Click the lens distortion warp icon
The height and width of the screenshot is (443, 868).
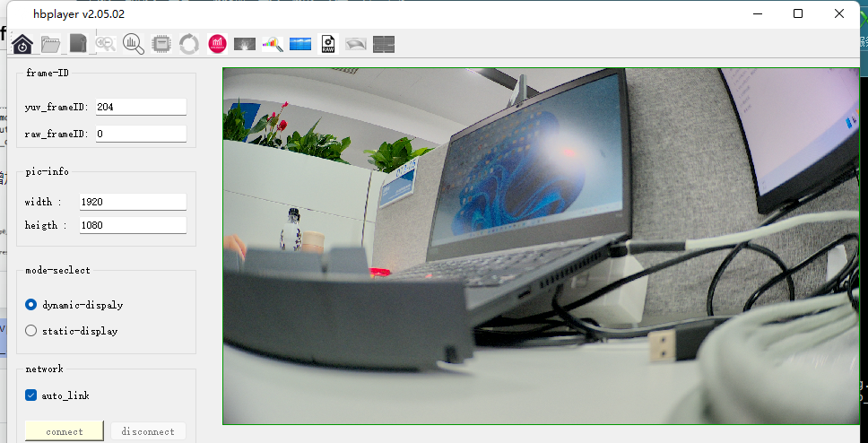coord(356,43)
